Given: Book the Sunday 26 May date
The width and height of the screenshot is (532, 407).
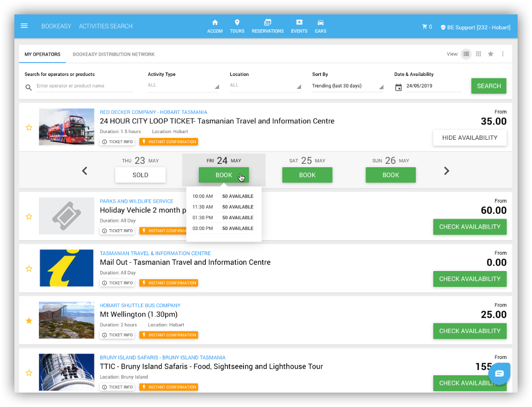Looking at the screenshot, I should click(x=391, y=175).
